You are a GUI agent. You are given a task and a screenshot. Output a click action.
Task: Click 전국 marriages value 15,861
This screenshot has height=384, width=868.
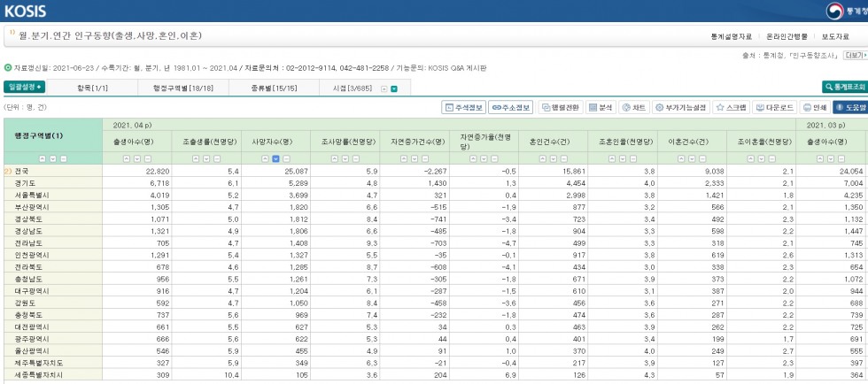click(572, 171)
